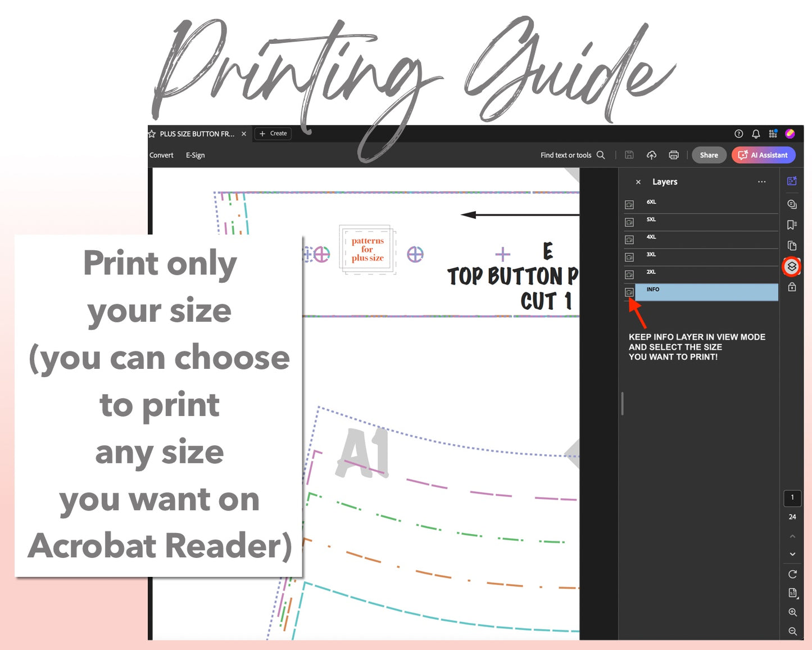
Task: Rotate the page with rotate icon
Action: point(792,574)
